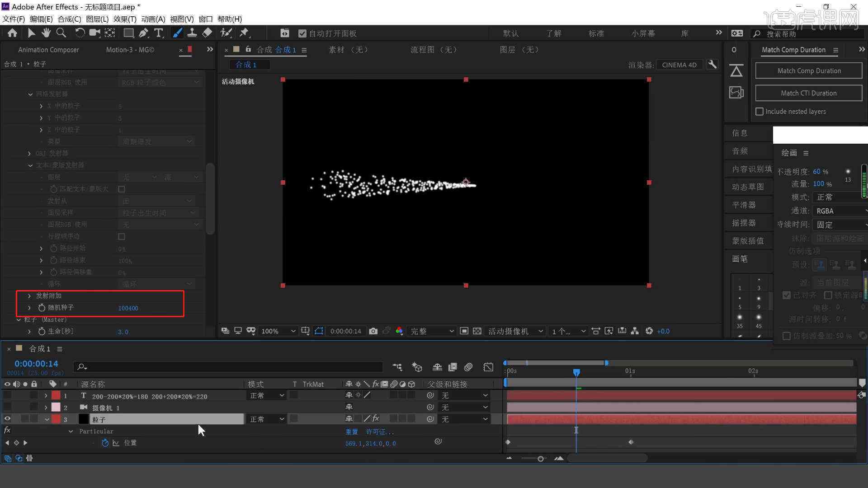Screen dimensions: 868x488
Task: Select the Pen tool
Action: (144, 33)
